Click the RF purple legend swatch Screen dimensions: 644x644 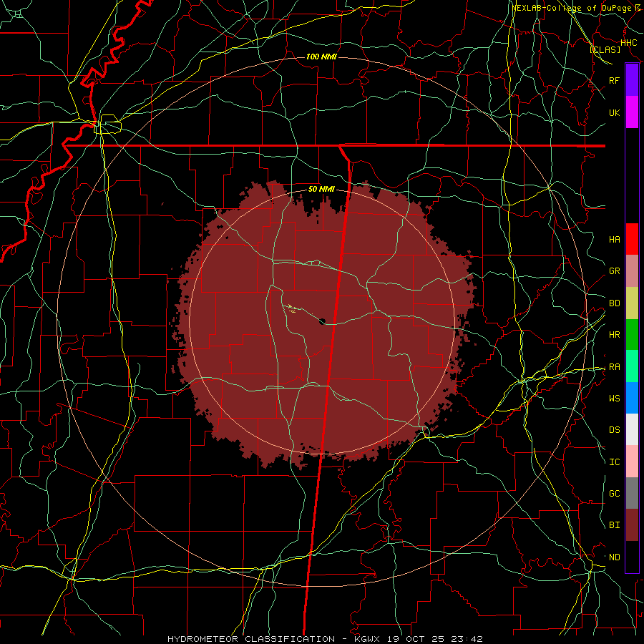[x=632, y=80]
